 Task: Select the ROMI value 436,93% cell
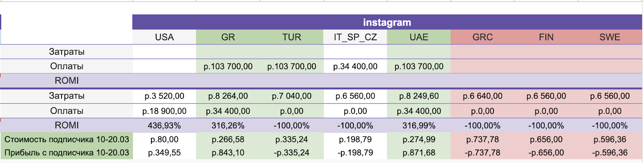[x=164, y=126]
